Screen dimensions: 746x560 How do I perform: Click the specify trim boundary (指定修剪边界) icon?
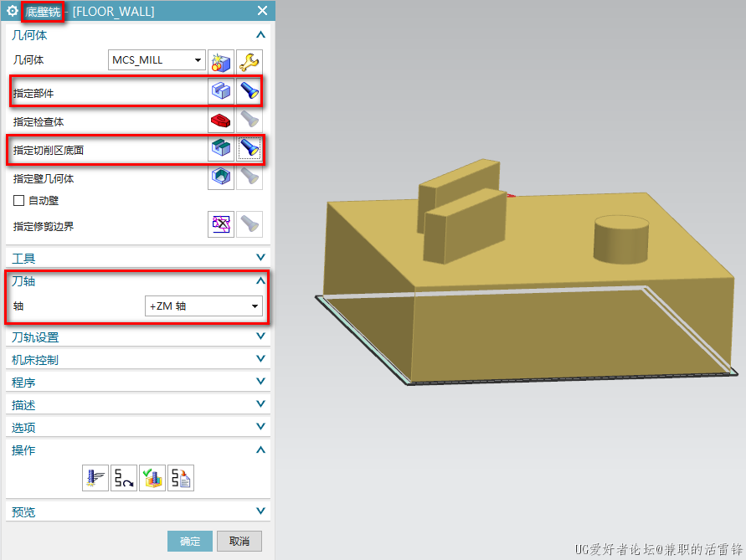(x=221, y=223)
